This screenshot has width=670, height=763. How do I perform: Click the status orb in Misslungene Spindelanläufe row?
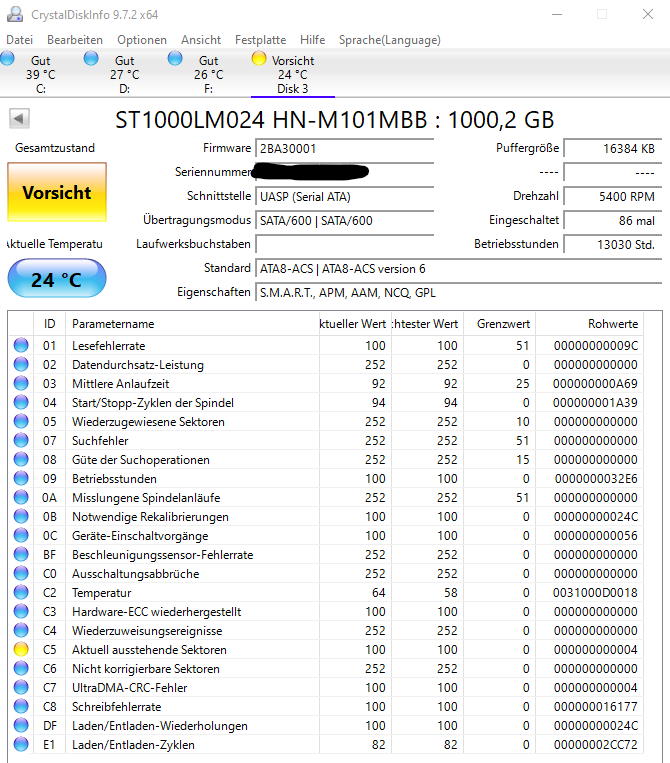coord(21,497)
